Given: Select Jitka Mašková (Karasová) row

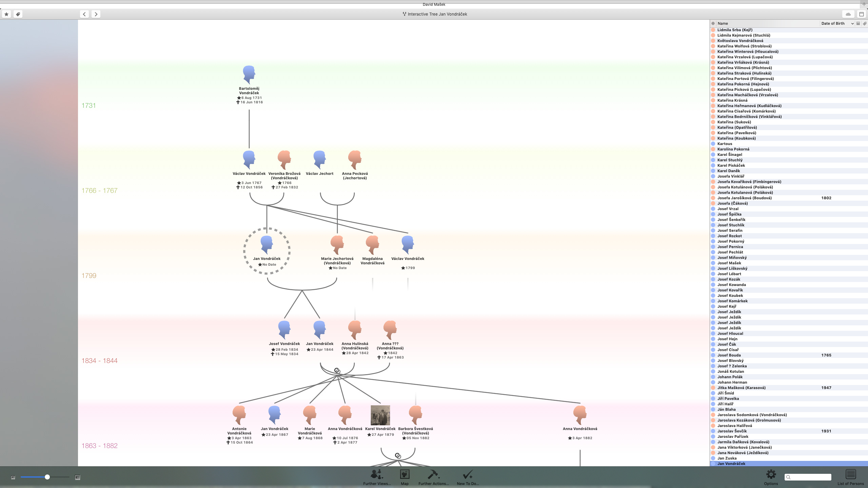Looking at the screenshot, I should click(x=789, y=388).
